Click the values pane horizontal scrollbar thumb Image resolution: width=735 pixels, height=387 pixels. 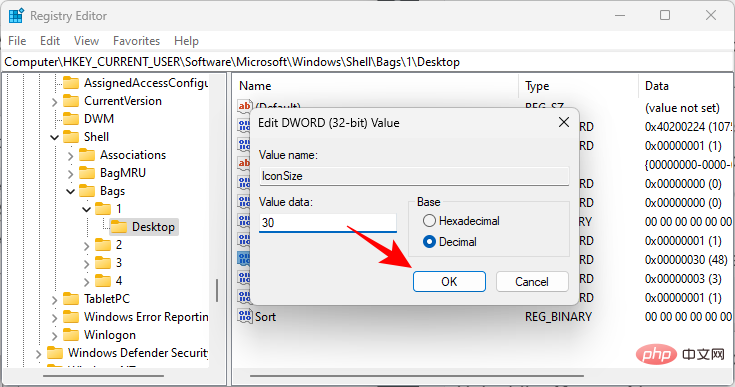click(417, 376)
